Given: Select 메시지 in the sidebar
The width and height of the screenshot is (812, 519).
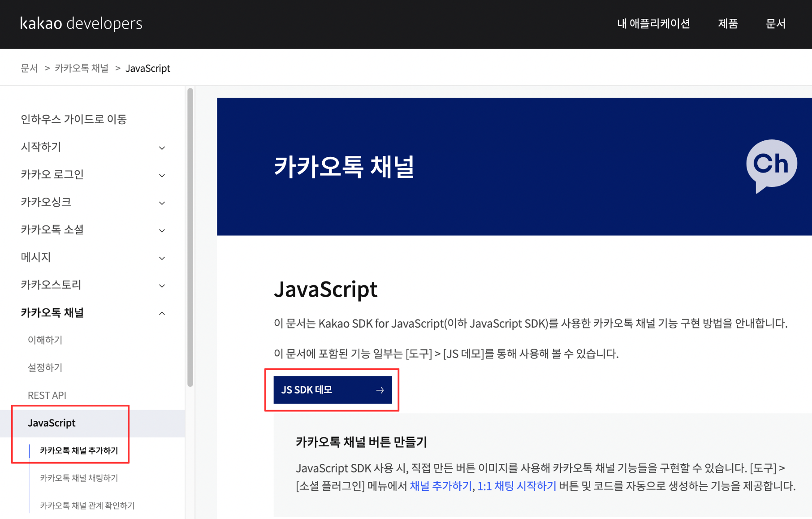Looking at the screenshot, I should [x=35, y=257].
